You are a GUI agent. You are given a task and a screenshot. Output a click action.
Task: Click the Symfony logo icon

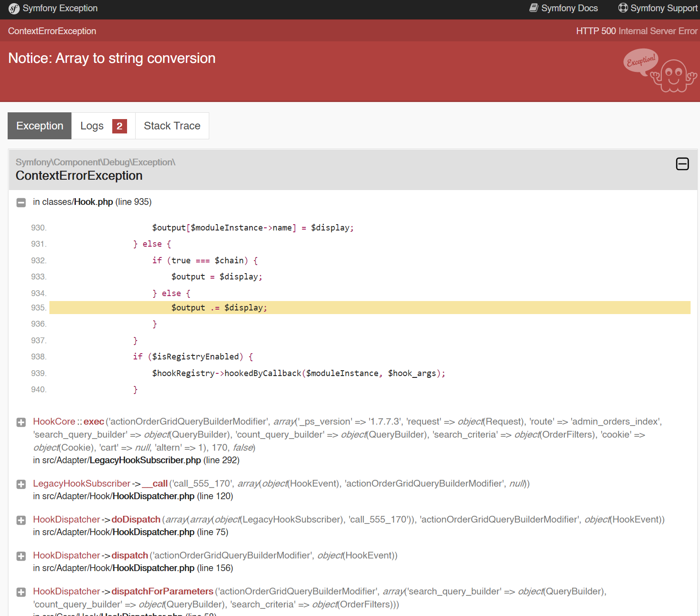[x=14, y=9]
